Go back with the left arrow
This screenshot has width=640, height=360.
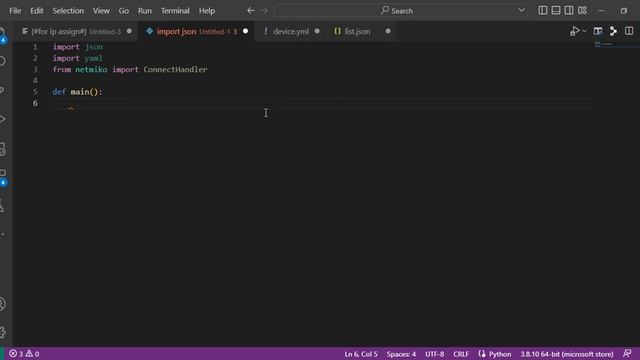251,11
